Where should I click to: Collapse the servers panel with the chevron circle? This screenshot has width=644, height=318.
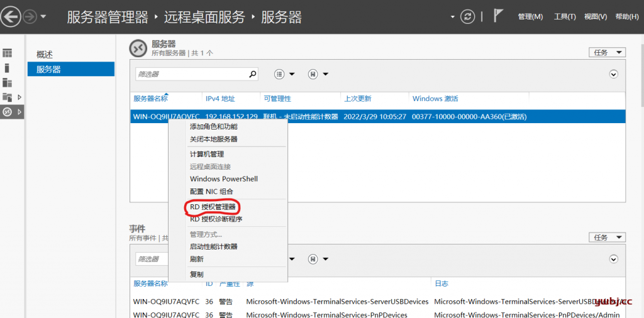[614, 74]
